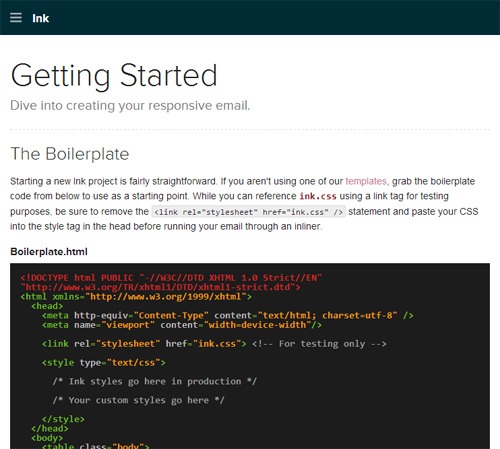This screenshot has height=449, width=500.
Task: Click the Ink logo title
Action: coord(41,18)
